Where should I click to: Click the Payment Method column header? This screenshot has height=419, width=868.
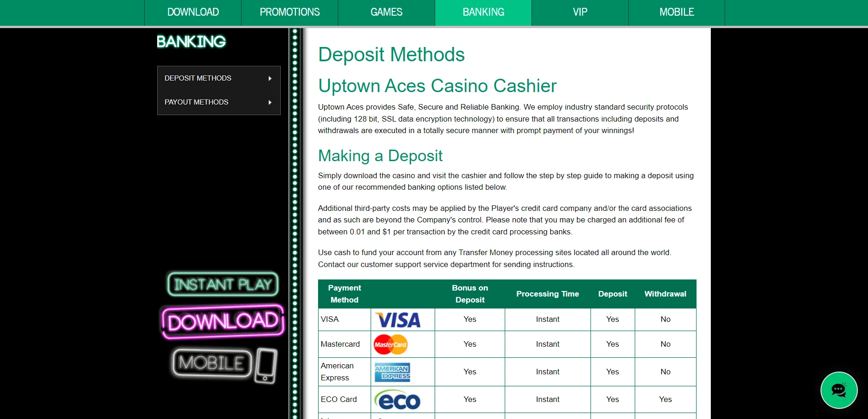[344, 294]
